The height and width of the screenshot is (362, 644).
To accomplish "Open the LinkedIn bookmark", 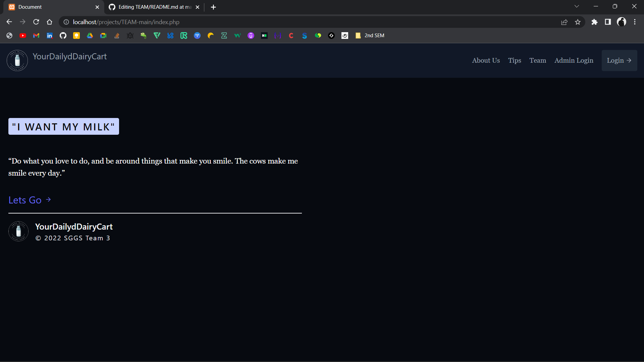I will coord(50,36).
